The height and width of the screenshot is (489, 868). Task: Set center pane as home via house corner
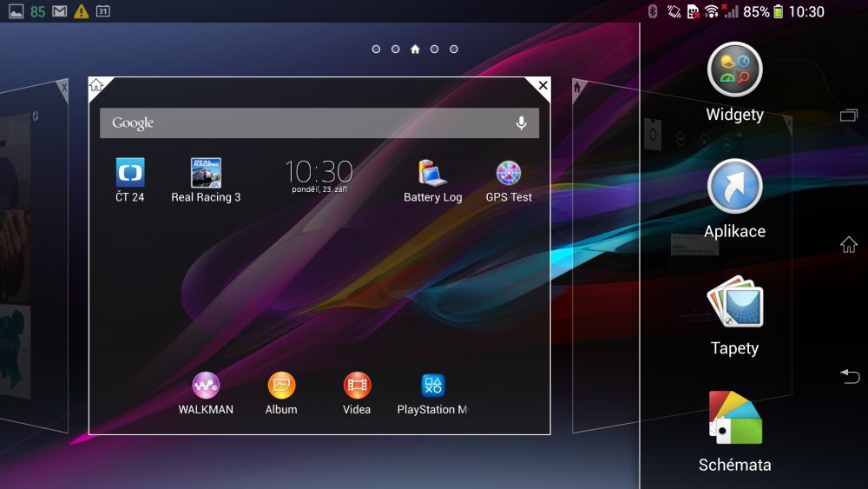[x=96, y=85]
